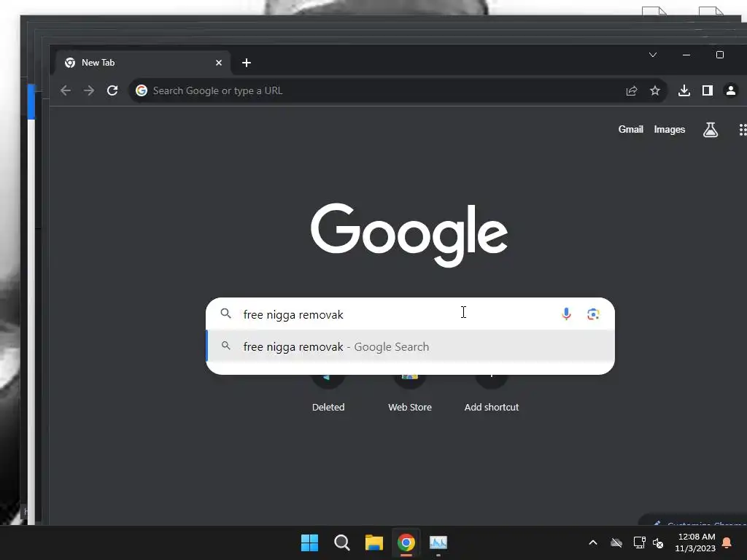Open the monitor app on taskbar

(438, 542)
